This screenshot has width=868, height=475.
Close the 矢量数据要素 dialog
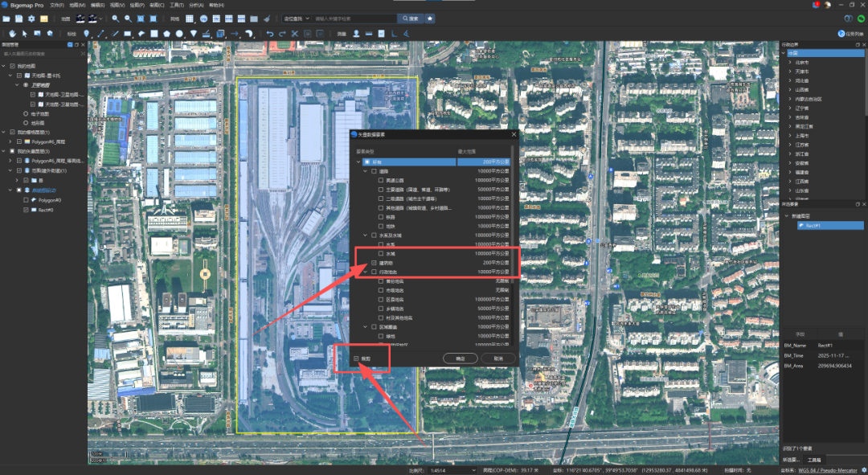point(514,134)
